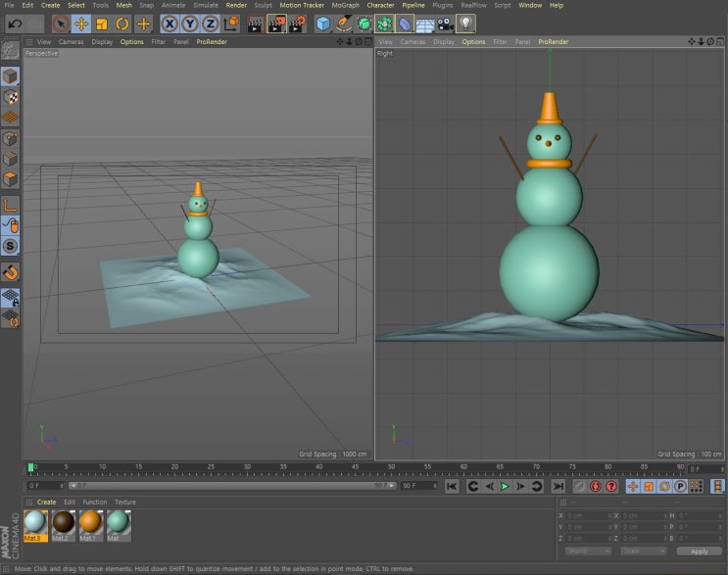Viewport: 728px width, 575px height.
Task: Toggle Z-axis lock
Action: tap(211, 24)
